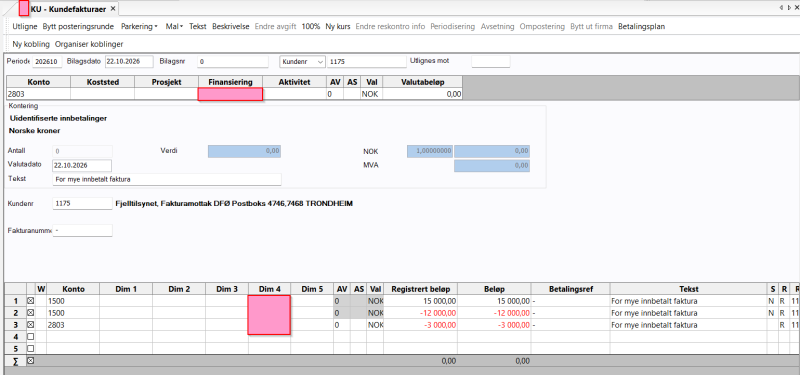Click the 100% toolbar command
Screen dimensions: 800x375
[311, 27]
